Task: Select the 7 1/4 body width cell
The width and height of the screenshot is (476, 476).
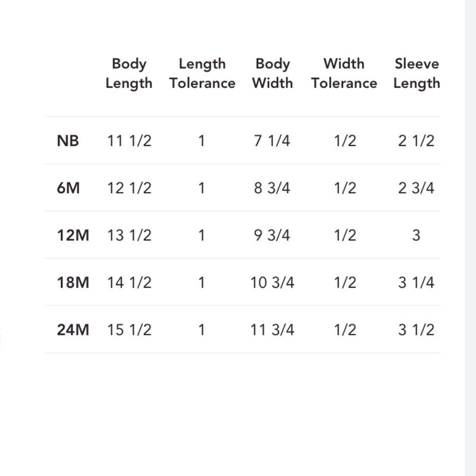Action: tap(273, 141)
